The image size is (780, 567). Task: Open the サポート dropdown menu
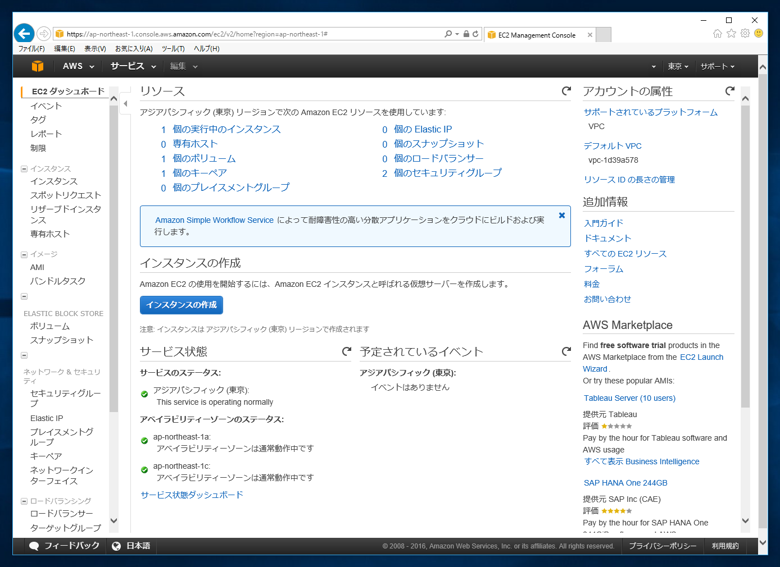[x=717, y=66]
